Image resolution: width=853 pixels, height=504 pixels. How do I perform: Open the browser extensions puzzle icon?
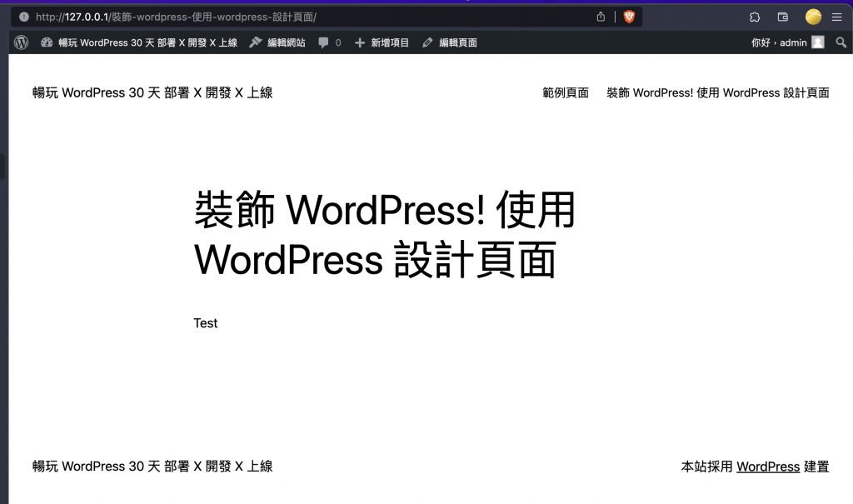coord(755,17)
